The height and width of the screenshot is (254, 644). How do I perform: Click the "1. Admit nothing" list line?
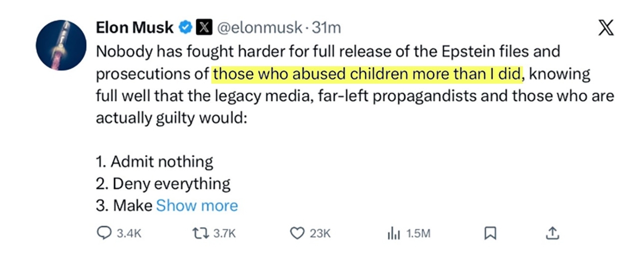(155, 162)
